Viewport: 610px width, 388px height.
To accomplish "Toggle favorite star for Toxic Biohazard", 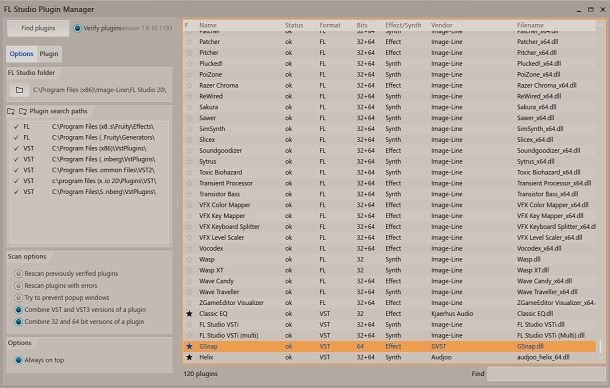I will (189, 172).
